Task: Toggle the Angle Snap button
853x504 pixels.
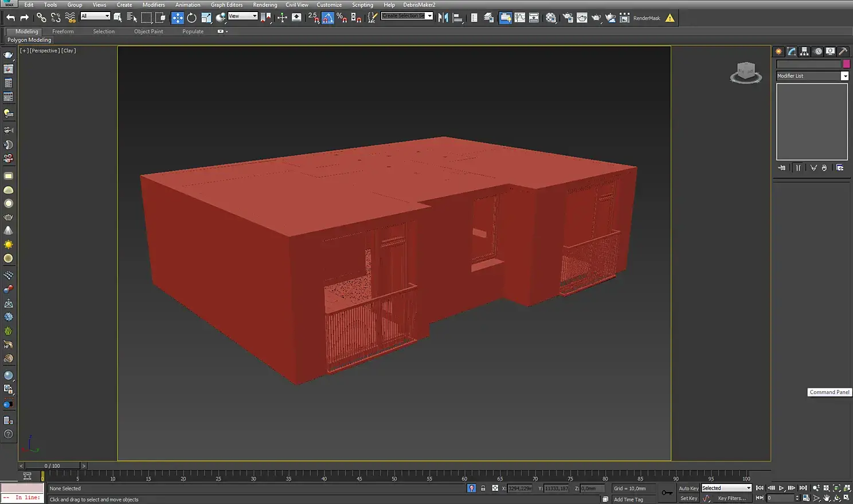Action: [x=327, y=18]
